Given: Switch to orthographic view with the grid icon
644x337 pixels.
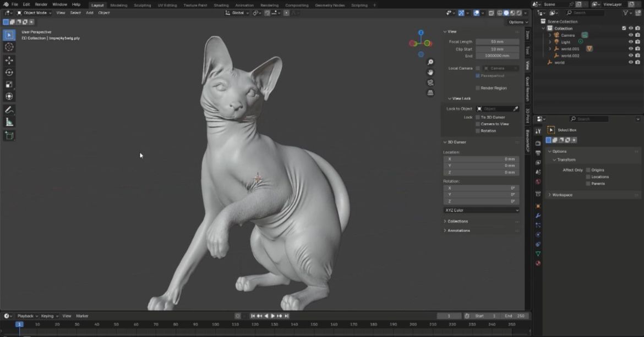Looking at the screenshot, I should (x=430, y=93).
